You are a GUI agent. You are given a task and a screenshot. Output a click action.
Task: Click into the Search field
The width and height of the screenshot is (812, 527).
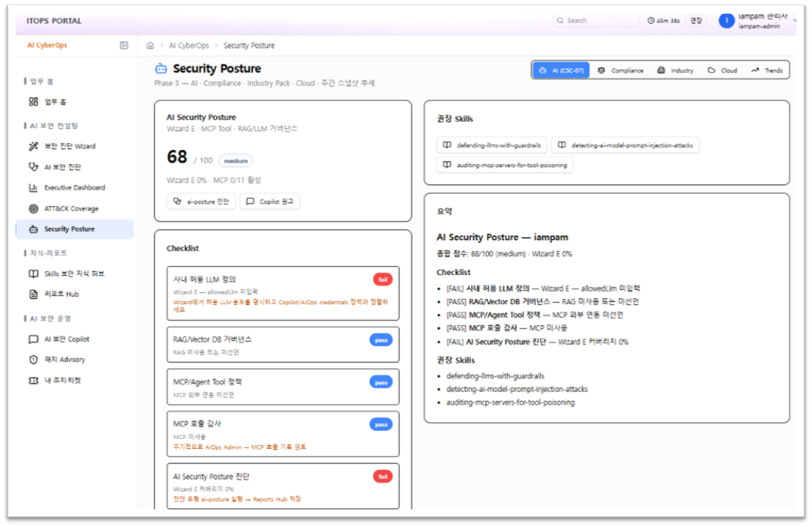point(596,21)
